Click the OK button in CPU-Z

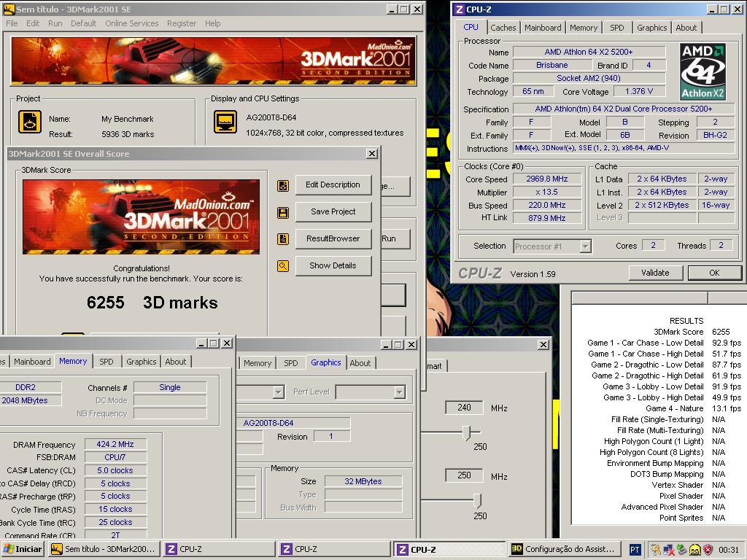pyautogui.click(x=714, y=273)
